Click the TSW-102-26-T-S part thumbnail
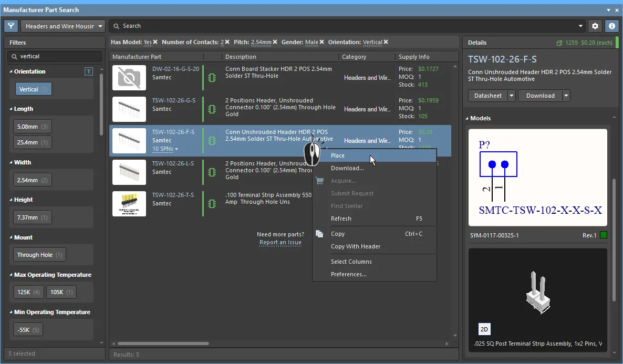This screenshot has width=623, height=364. [x=129, y=204]
